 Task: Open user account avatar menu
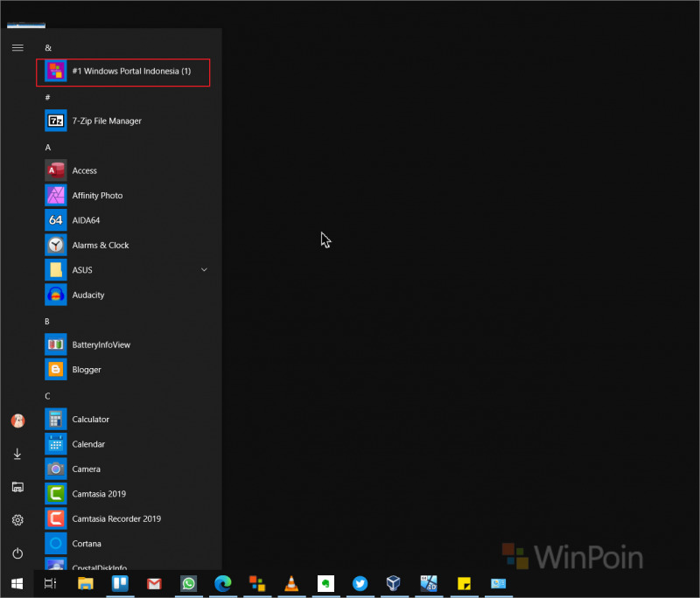pos(17,421)
